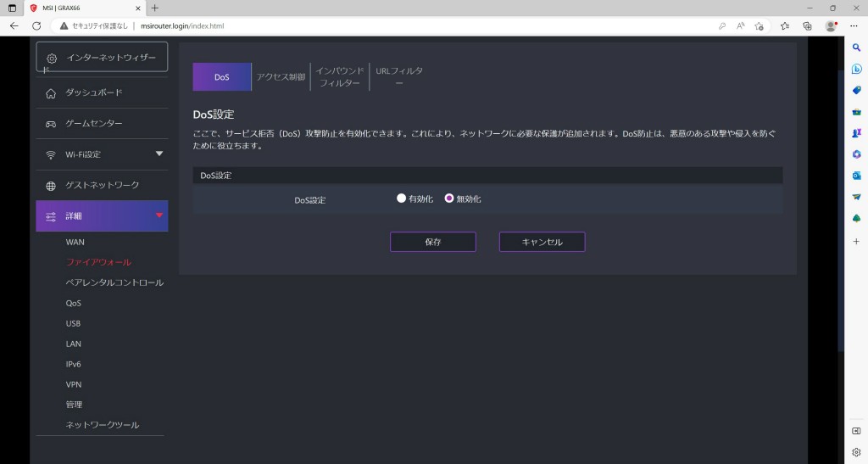
Task: Open the IPv6 submenu item
Action: [x=74, y=365]
